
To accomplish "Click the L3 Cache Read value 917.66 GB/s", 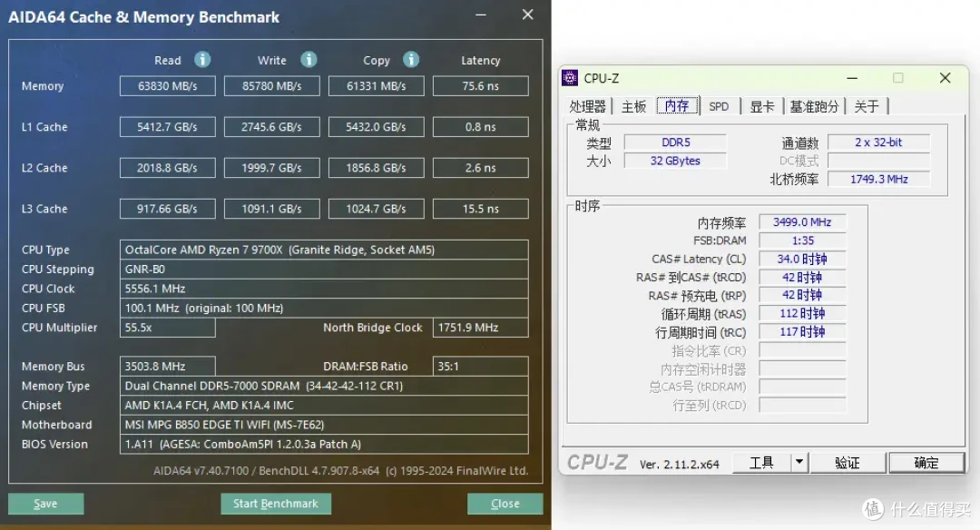I will (x=168, y=209).
